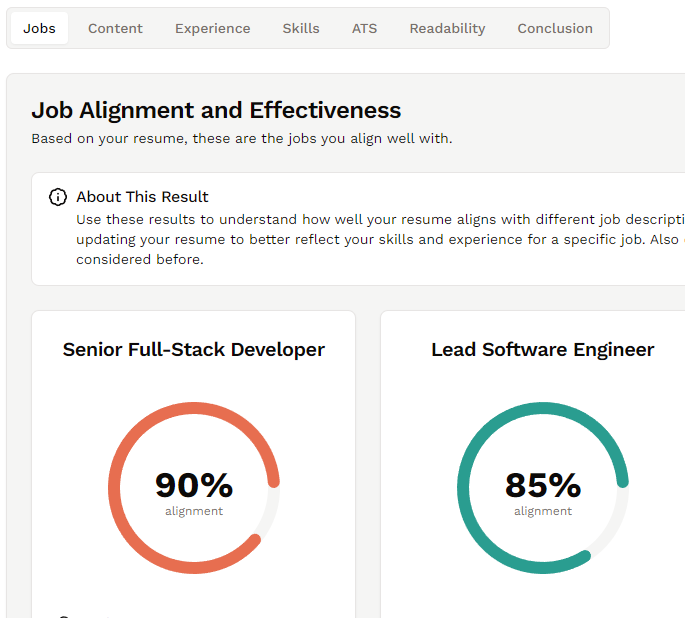This screenshot has width=685, height=618.
Task: Click the 'Based on your resume' subtitle
Action: pos(241,139)
